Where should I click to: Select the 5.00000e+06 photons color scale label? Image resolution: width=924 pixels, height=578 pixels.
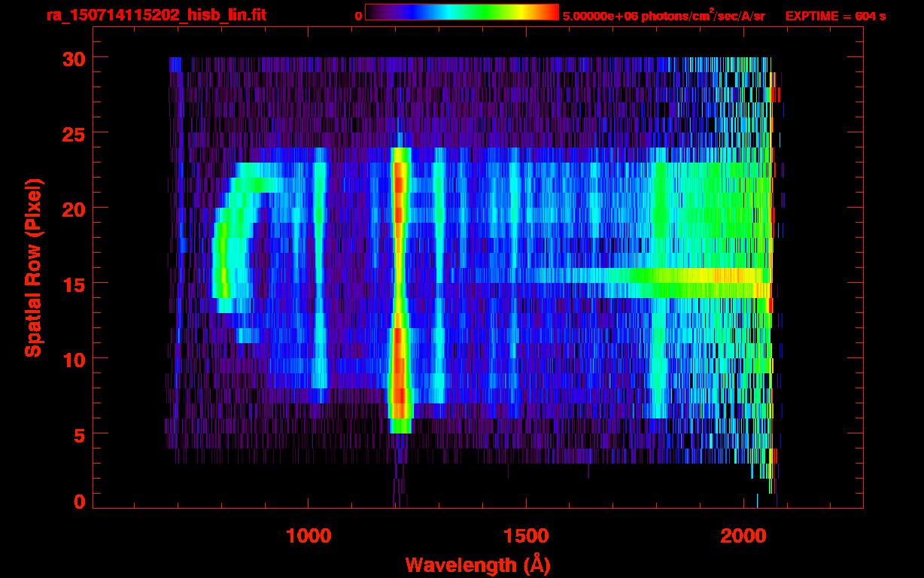[x=663, y=16]
